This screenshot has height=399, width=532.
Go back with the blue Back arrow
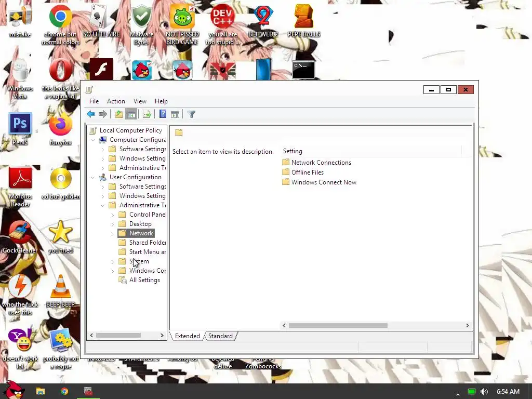(x=90, y=114)
